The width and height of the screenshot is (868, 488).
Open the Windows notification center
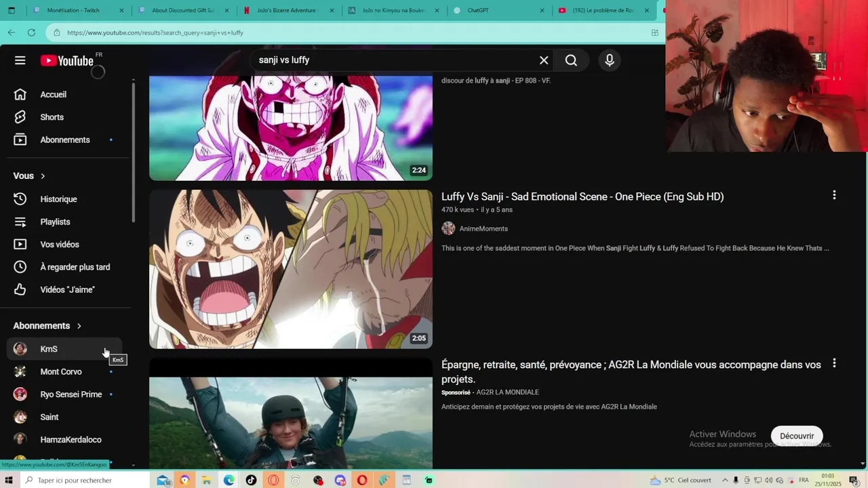[854, 480]
